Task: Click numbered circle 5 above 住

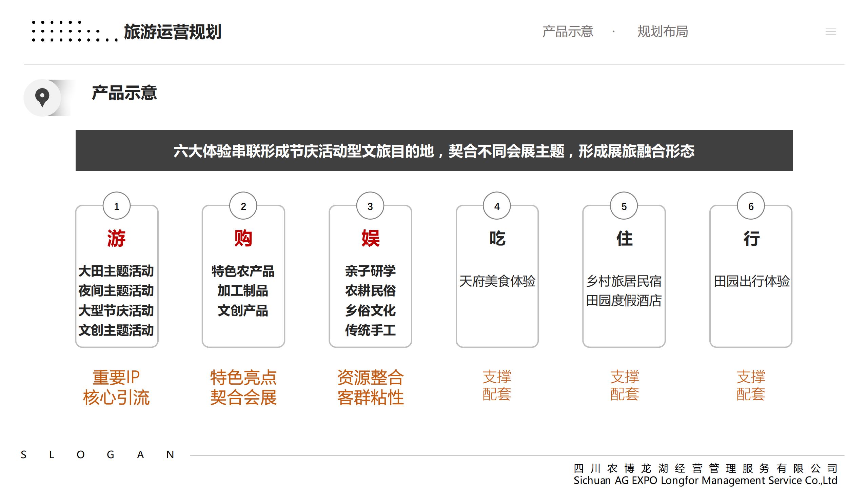Action: [x=624, y=206]
